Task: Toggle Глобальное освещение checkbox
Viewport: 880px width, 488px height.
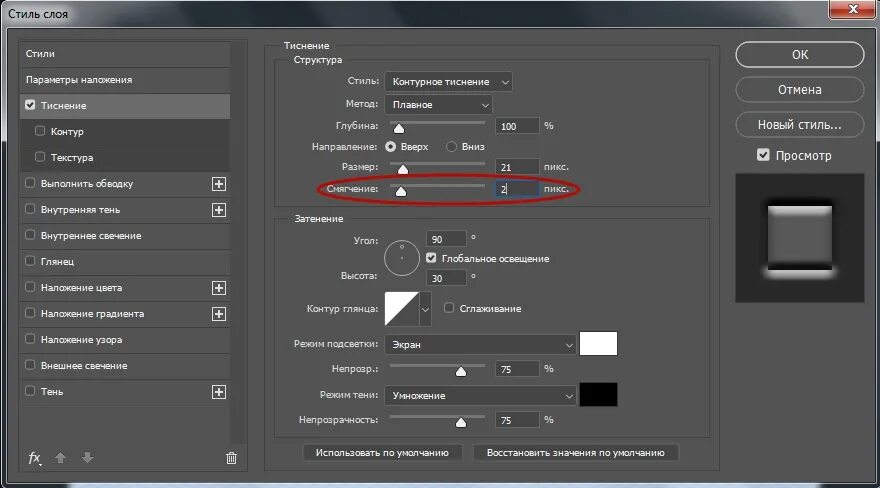Action: pyautogui.click(x=431, y=258)
